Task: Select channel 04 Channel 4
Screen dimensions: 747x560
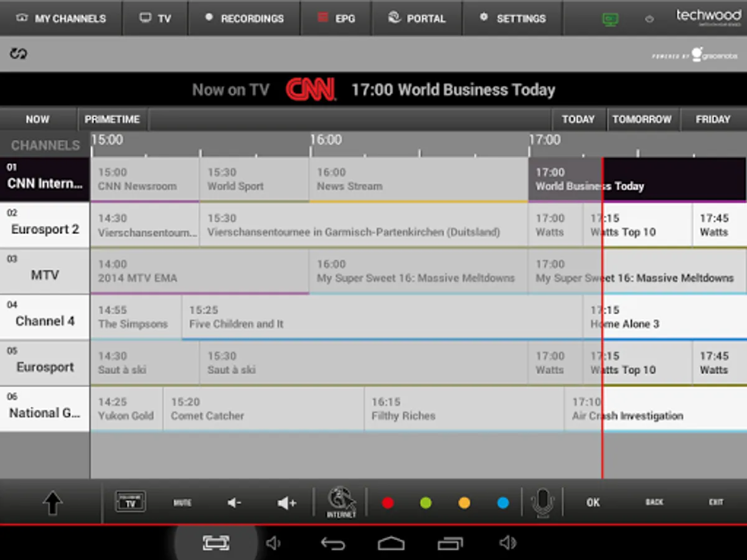Action: click(45, 317)
